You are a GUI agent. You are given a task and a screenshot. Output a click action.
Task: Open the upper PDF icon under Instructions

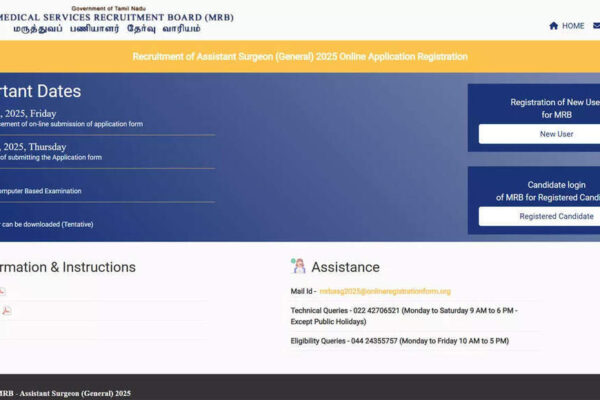(x=2, y=291)
